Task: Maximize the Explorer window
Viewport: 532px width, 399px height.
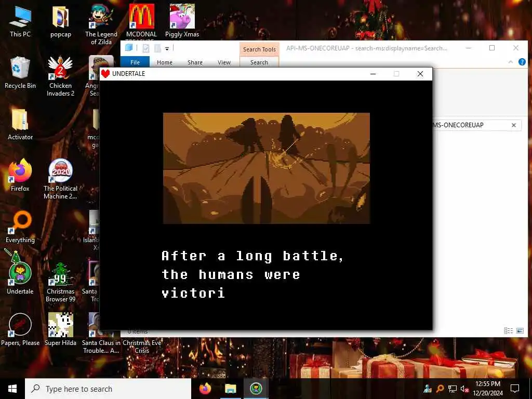Action: click(x=492, y=48)
